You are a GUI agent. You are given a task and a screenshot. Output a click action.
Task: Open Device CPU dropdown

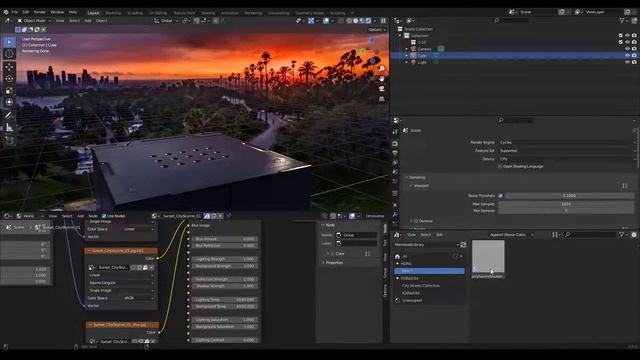(x=567, y=159)
